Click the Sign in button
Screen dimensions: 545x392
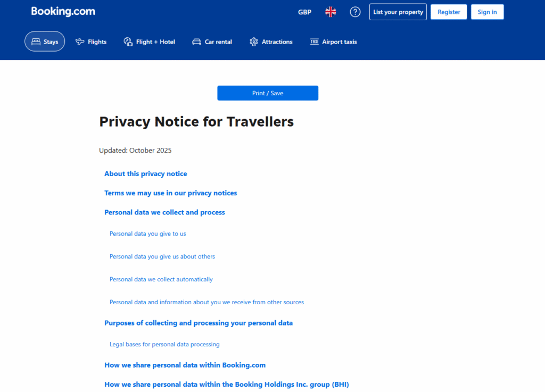pos(487,12)
